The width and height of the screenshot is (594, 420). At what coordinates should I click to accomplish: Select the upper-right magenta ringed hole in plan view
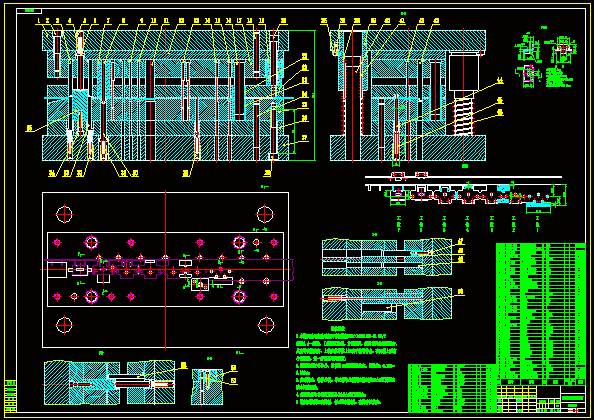click(239, 242)
